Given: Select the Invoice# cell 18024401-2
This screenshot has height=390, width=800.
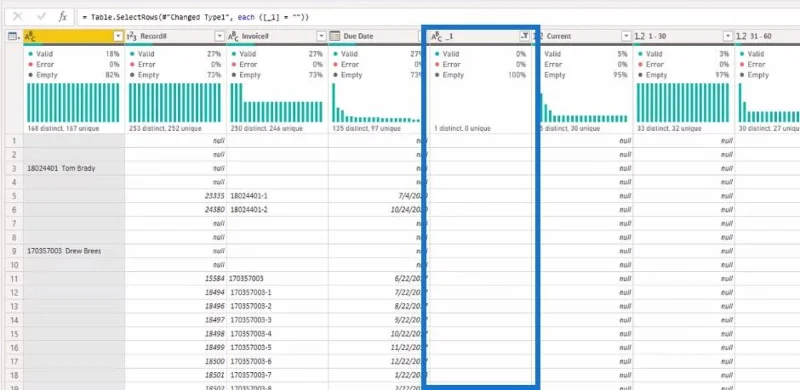Looking at the screenshot, I should click(277, 210).
